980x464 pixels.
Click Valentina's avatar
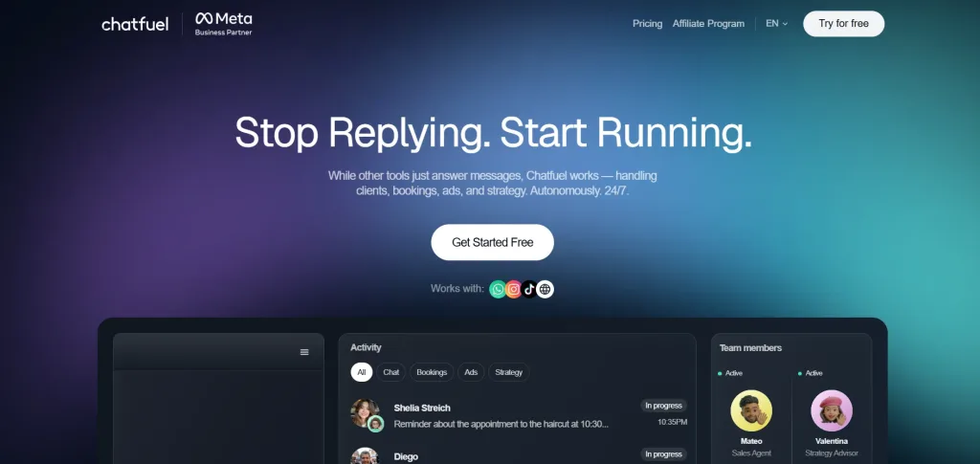(x=832, y=411)
